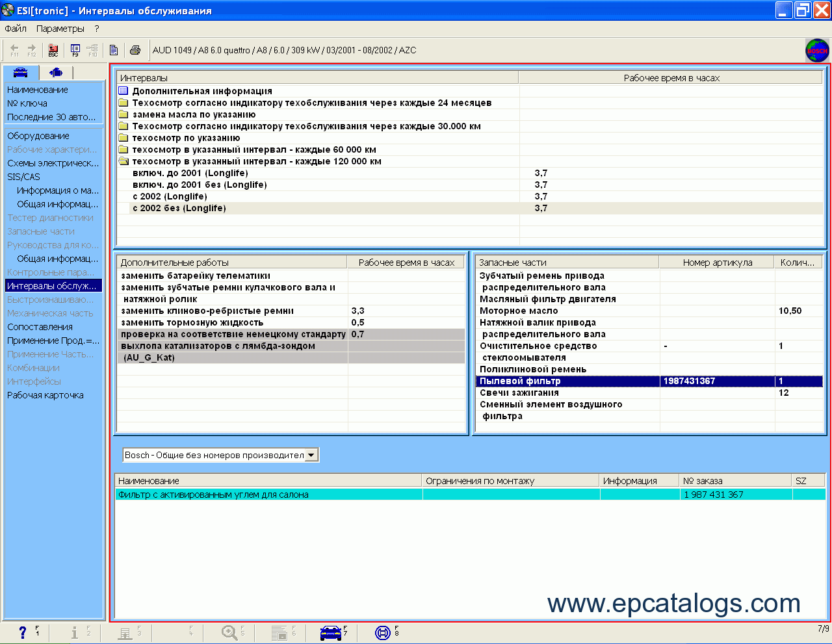
Task: Click the blue car F7 icon
Action: click(x=331, y=632)
